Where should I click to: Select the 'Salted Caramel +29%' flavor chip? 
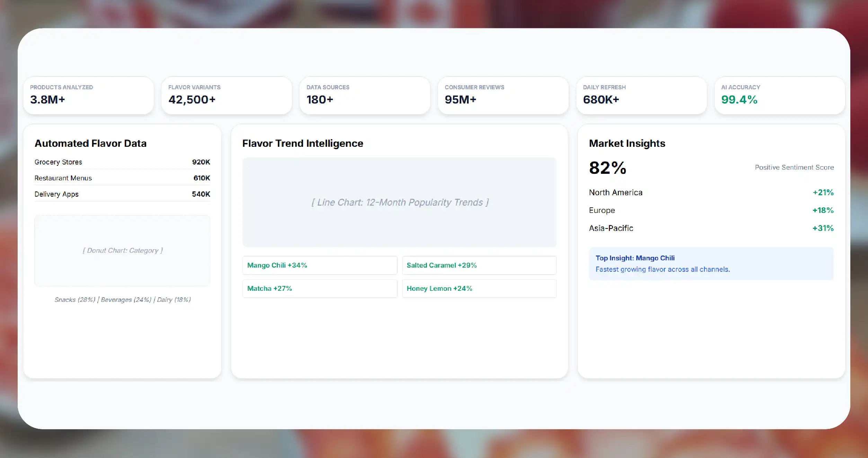coord(479,266)
